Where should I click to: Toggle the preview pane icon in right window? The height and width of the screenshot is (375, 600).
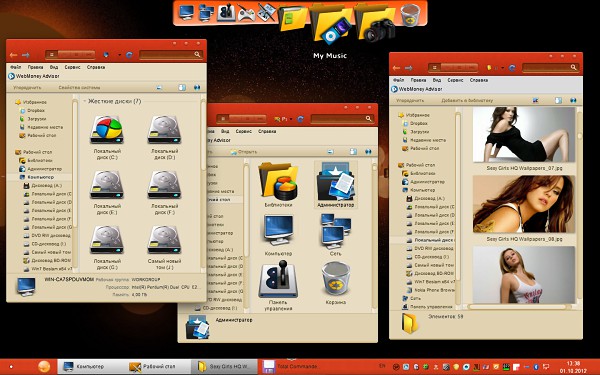pyautogui.click(x=558, y=100)
